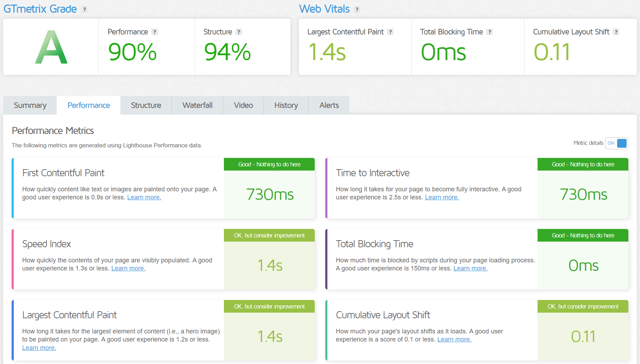Click the 0ms value in Web Vitals

tap(444, 52)
